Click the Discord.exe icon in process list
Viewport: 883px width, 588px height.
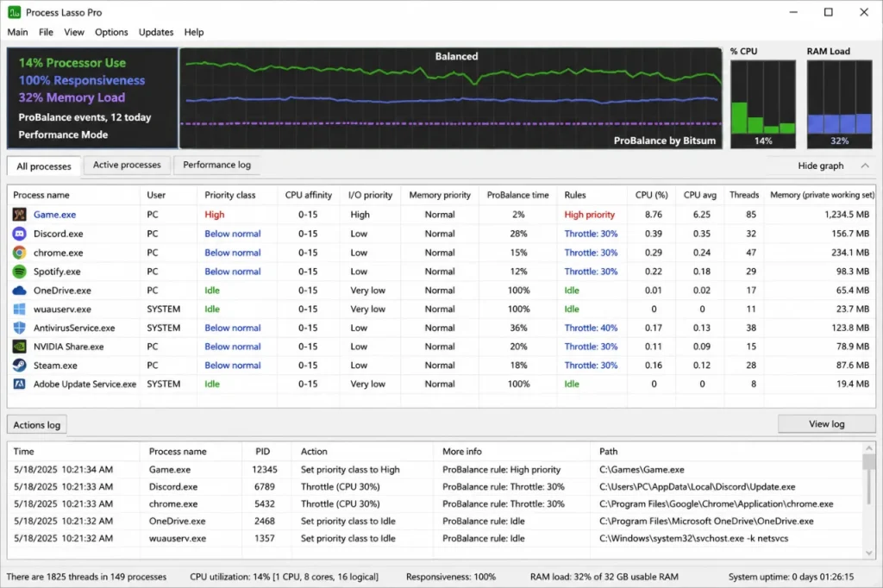(x=19, y=234)
